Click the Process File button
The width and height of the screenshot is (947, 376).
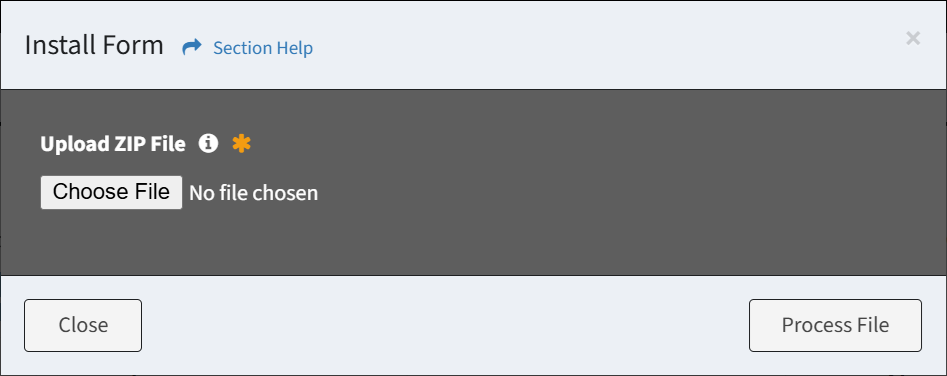click(x=835, y=325)
